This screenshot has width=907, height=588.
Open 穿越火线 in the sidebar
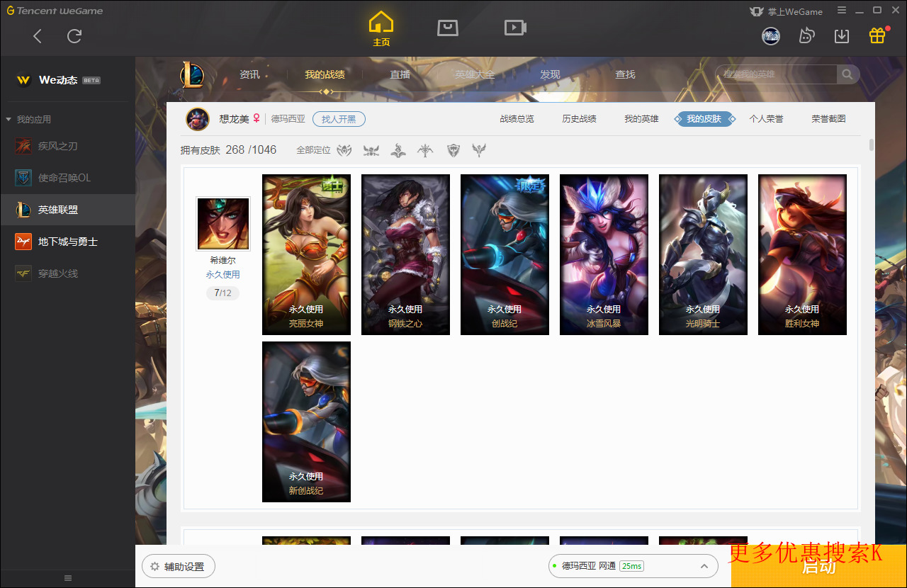coord(67,273)
